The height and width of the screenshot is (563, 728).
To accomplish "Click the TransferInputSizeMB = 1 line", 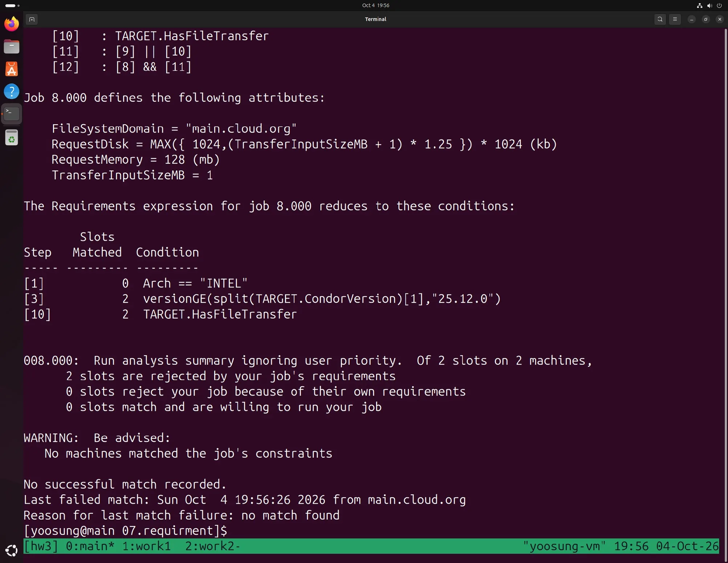I will pyautogui.click(x=132, y=175).
